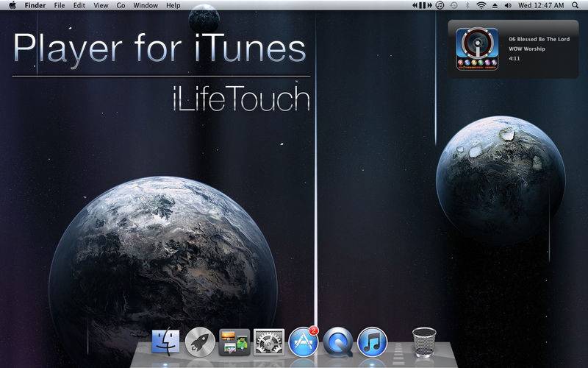Open Finder from the Dock
The width and height of the screenshot is (588, 368).
coord(165,342)
